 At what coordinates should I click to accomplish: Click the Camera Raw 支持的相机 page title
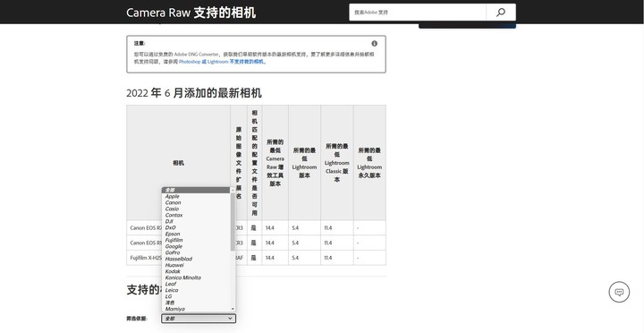(191, 13)
